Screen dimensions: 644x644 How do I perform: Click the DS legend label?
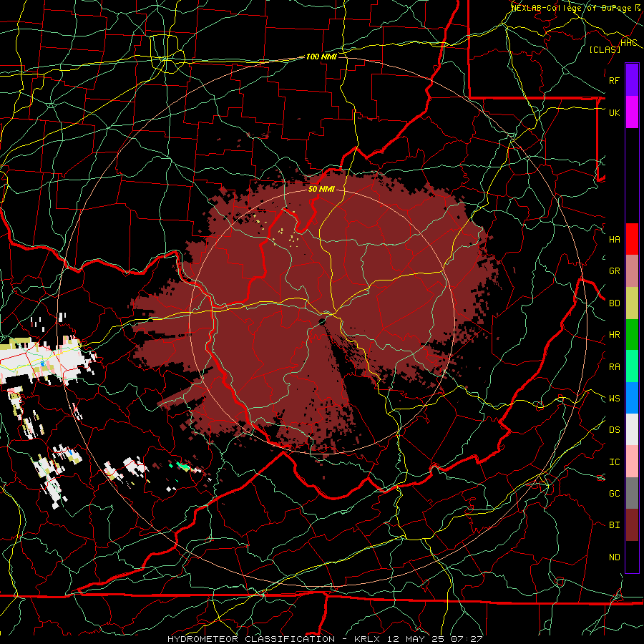[x=614, y=430]
